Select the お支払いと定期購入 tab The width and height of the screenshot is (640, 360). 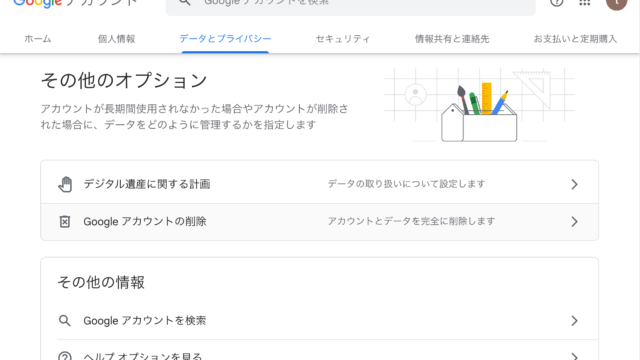[x=575, y=39]
